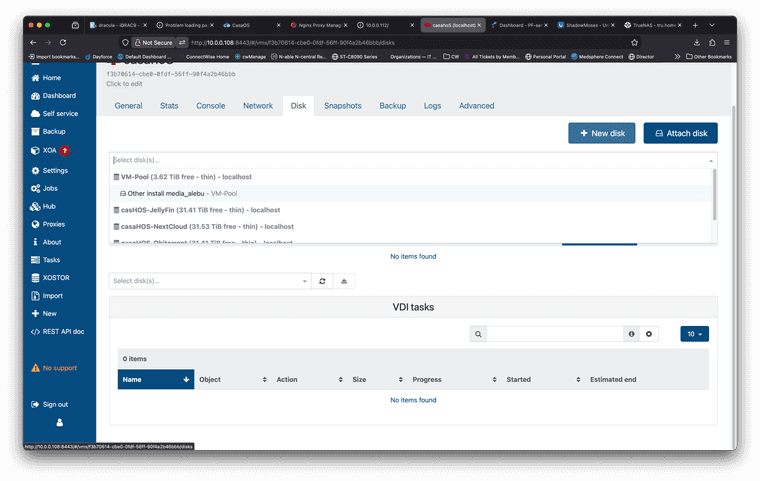Click the eject icon beside the disk selector
760x481 pixels.
pos(343,282)
